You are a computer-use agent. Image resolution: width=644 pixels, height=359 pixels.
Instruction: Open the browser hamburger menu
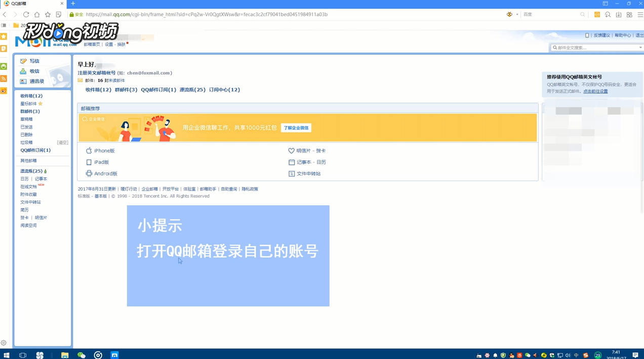coord(640,15)
